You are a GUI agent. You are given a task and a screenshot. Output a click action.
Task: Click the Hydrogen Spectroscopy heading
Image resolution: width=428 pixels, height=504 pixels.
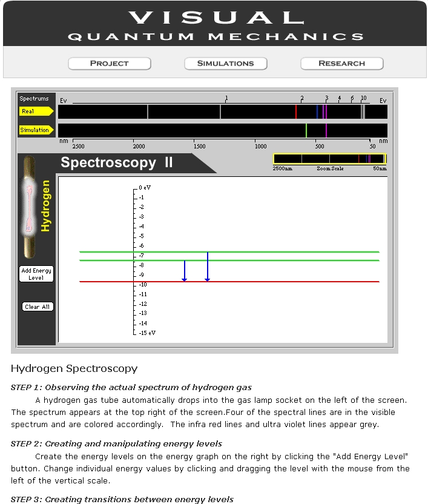(x=74, y=368)
